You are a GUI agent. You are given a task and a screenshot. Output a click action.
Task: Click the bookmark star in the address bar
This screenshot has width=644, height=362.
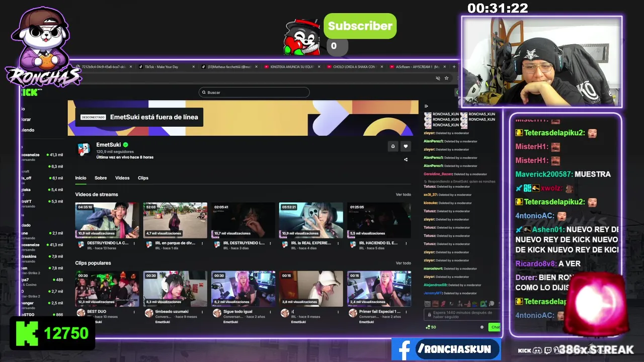pos(446,78)
